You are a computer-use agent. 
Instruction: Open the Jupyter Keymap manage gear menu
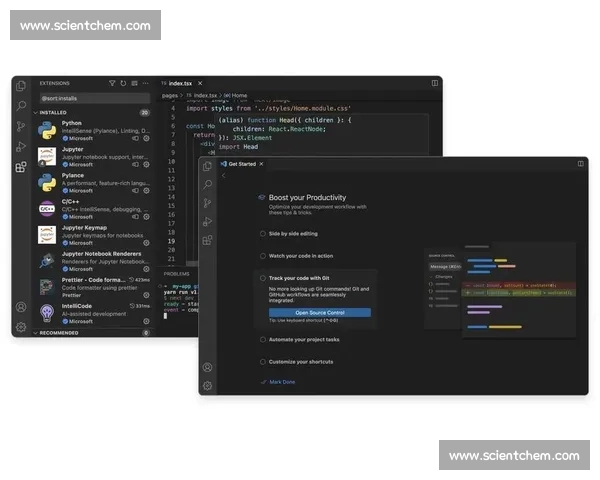[146, 243]
